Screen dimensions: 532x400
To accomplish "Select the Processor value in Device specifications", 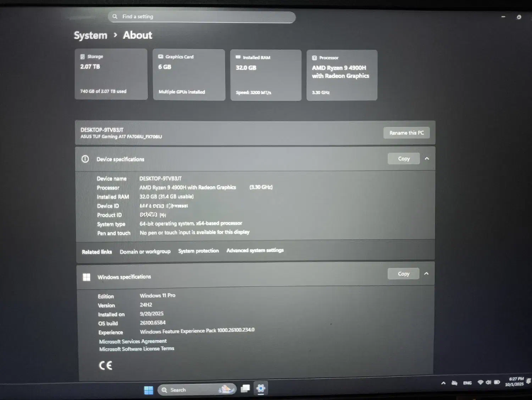I will click(x=188, y=187).
